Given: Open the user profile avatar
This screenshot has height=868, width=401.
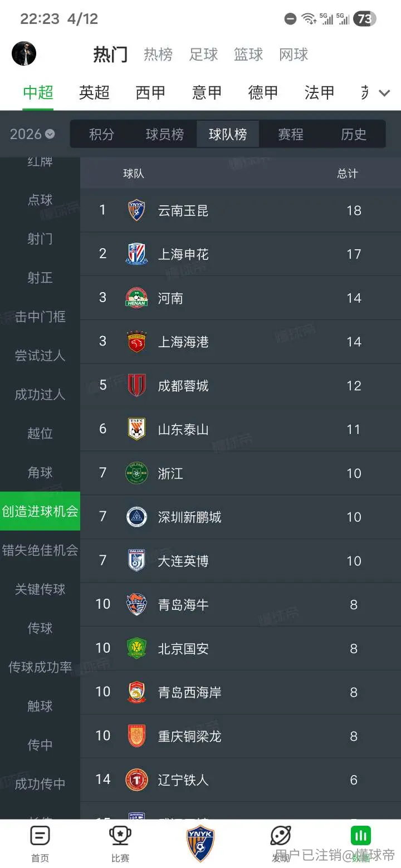Looking at the screenshot, I should 24,53.
